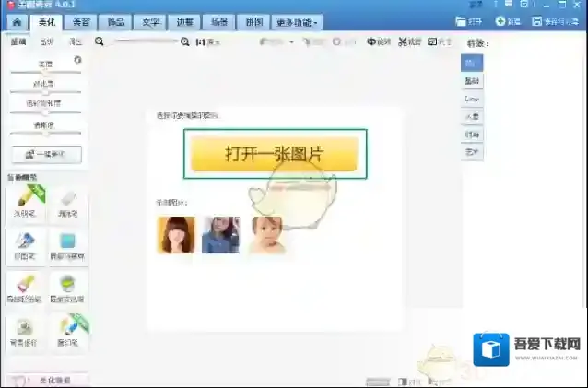The height and width of the screenshot is (388, 588).
Task: Click the zoom-in magnifier icon
Action: (185, 41)
